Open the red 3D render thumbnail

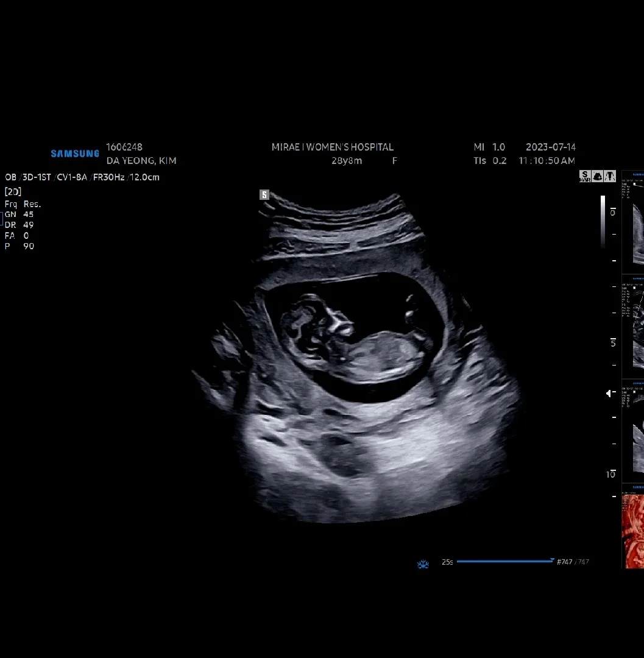point(632,527)
